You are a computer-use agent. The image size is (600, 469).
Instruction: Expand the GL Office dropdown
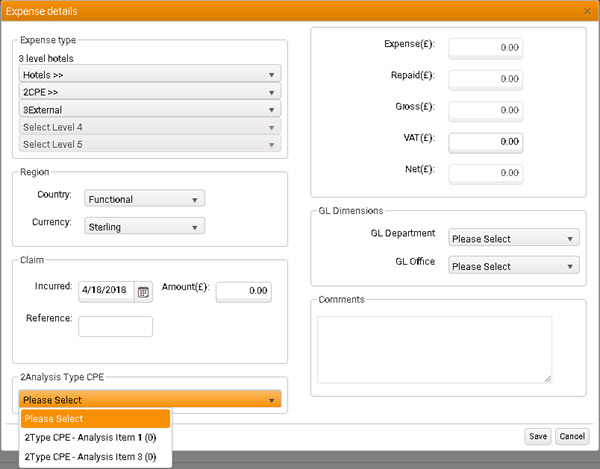click(x=514, y=266)
